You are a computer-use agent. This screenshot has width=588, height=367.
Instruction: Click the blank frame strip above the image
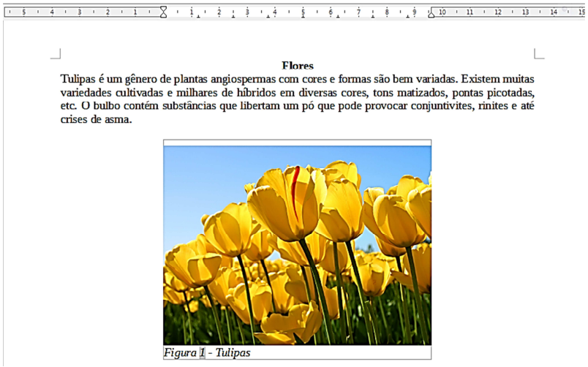[x=297, y=143]
